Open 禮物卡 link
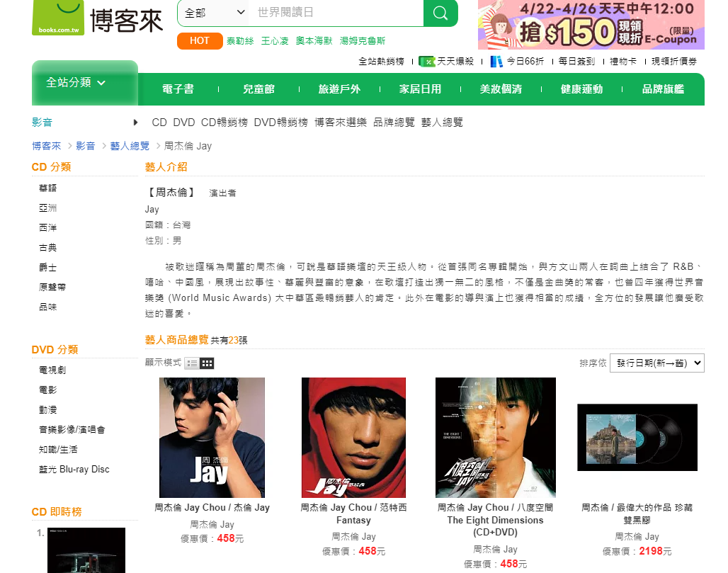The width and height of the screenshot is (728, 573). pyautogui.click(x=623, y=62)
